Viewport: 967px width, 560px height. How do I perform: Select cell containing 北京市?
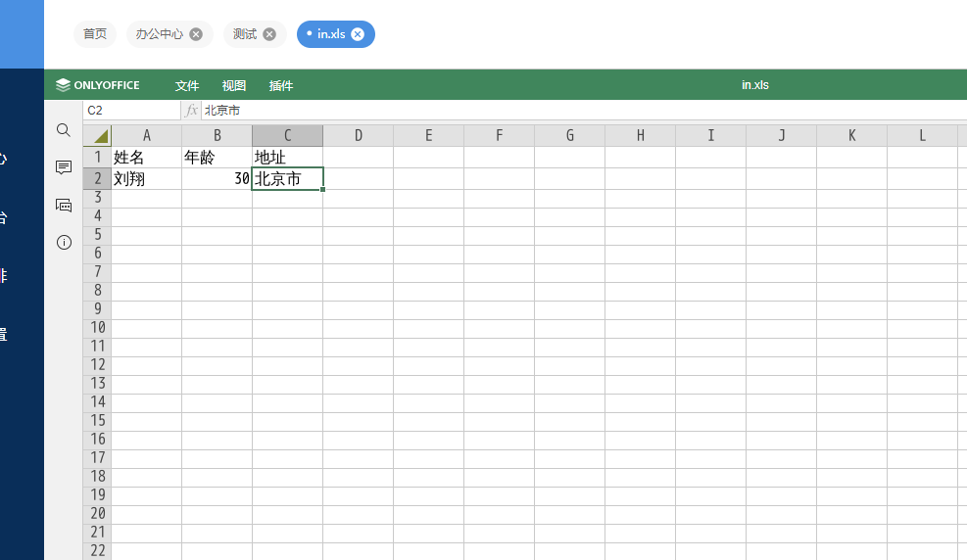pos(287,178)
